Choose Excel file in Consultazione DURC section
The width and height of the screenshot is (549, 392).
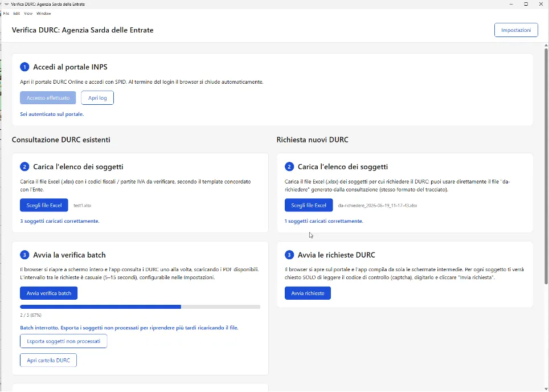coord(44,205)
